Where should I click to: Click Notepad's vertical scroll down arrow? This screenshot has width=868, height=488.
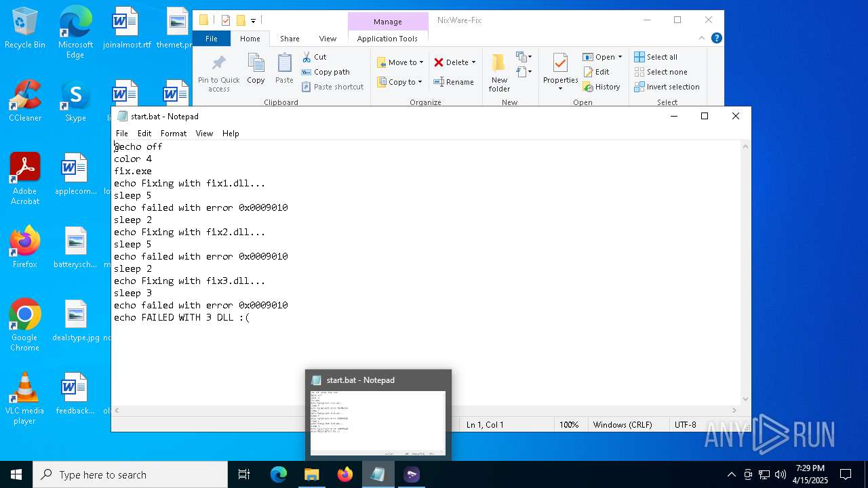(x=745, y=399)
